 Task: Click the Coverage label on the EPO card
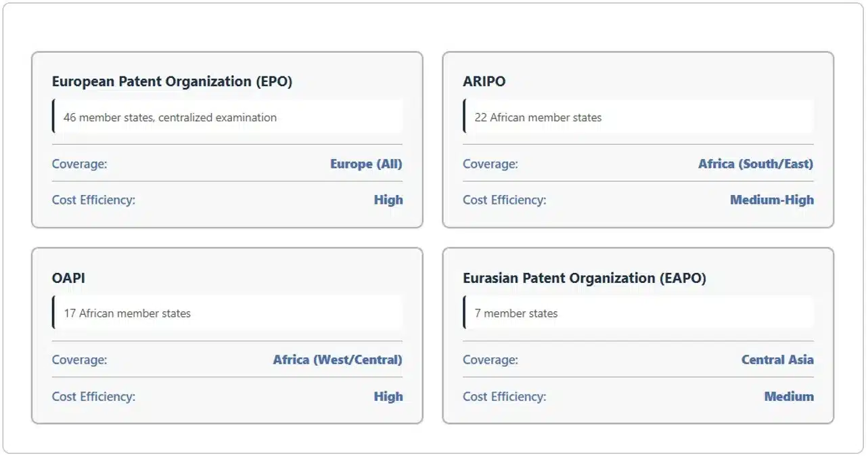(x=79, y=164)
